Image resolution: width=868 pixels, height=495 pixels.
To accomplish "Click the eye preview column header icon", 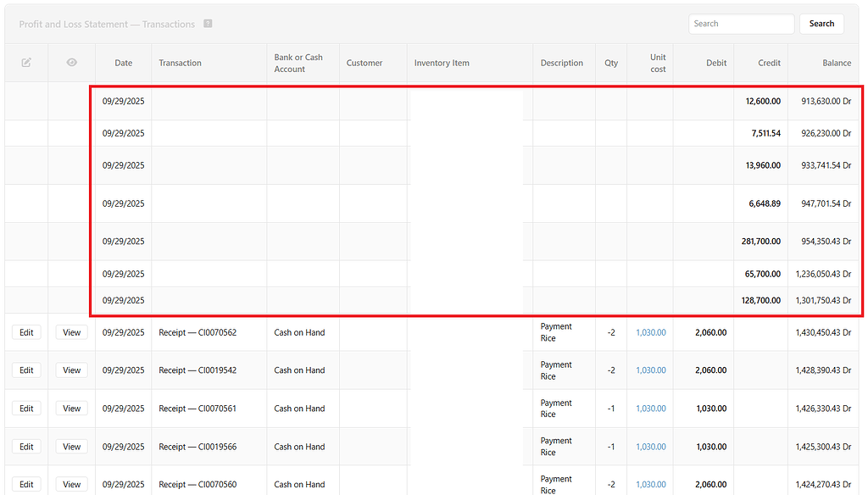I will point(71,63).
